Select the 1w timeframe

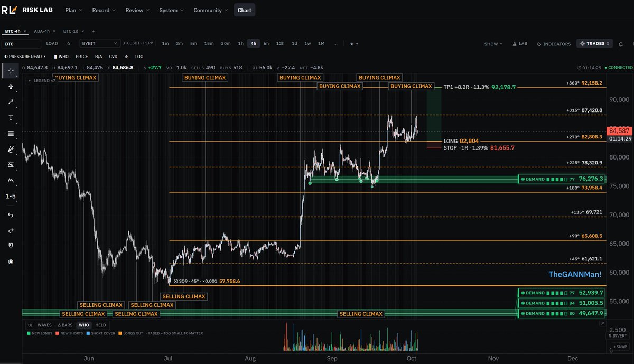[x=307, y=43]
